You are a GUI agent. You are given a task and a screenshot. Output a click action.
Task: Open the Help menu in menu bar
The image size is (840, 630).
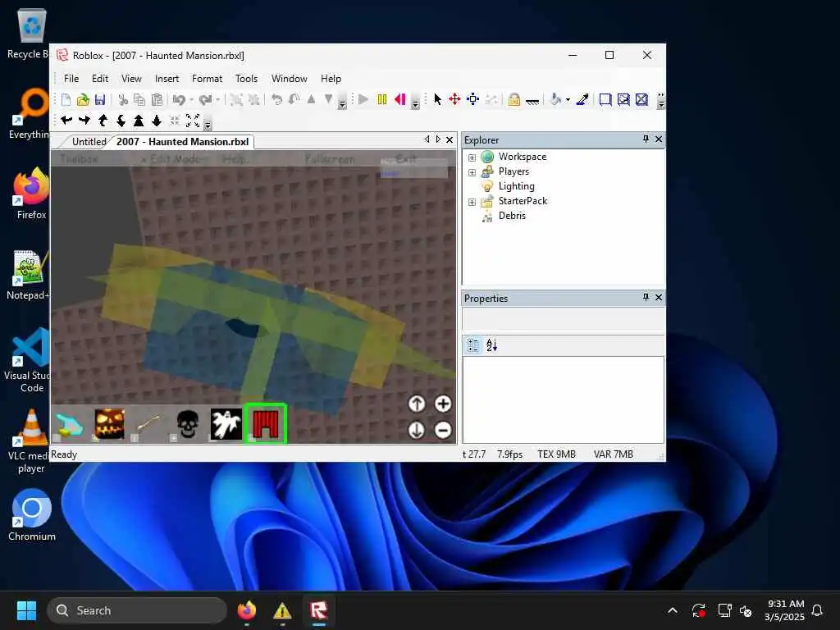[x=331, y=78]
